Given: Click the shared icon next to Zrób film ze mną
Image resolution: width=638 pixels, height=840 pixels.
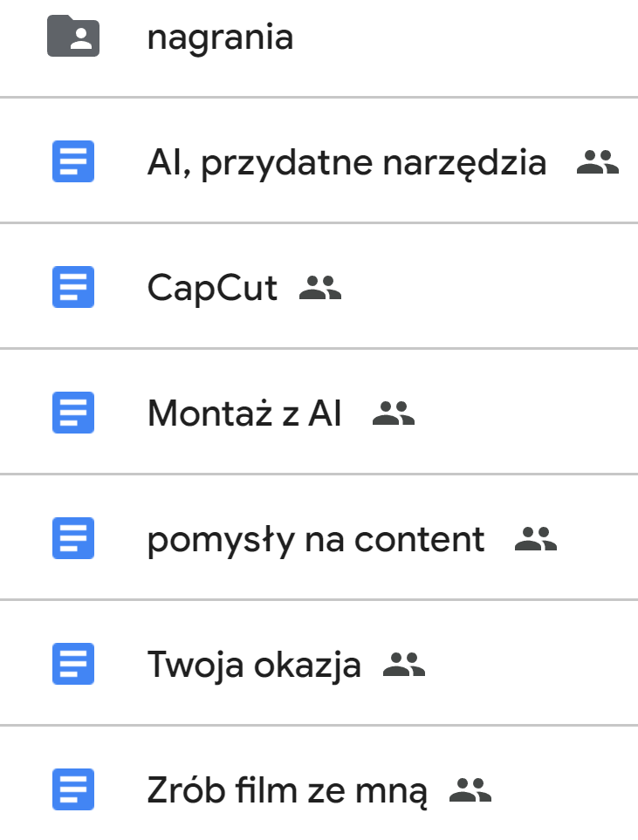Looking at the screenshot, I should point(470,790).
